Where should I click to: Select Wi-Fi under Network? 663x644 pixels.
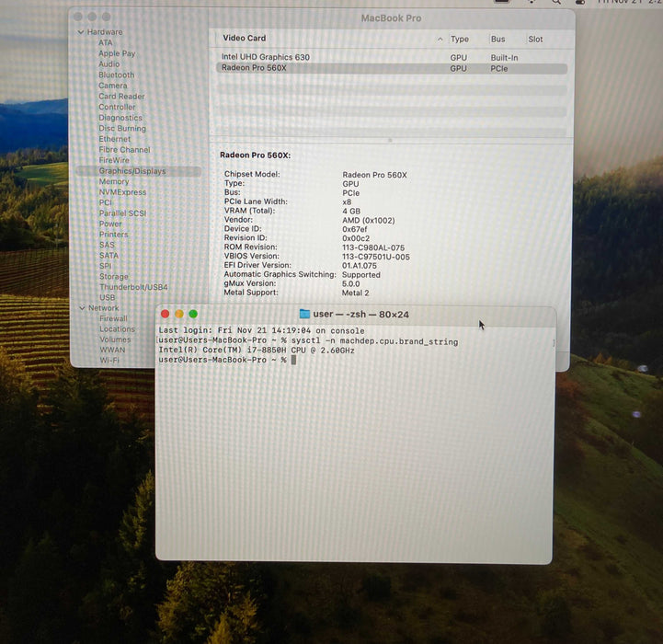[109, 361]
